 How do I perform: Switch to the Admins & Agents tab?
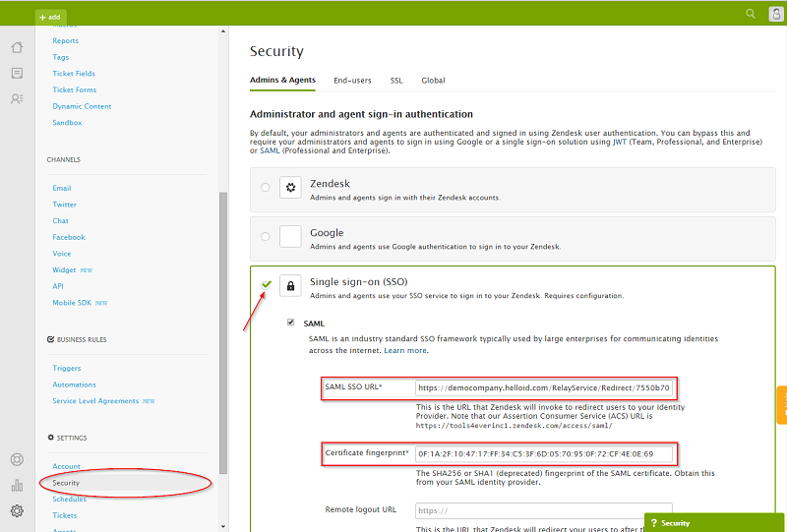[282, 81]
